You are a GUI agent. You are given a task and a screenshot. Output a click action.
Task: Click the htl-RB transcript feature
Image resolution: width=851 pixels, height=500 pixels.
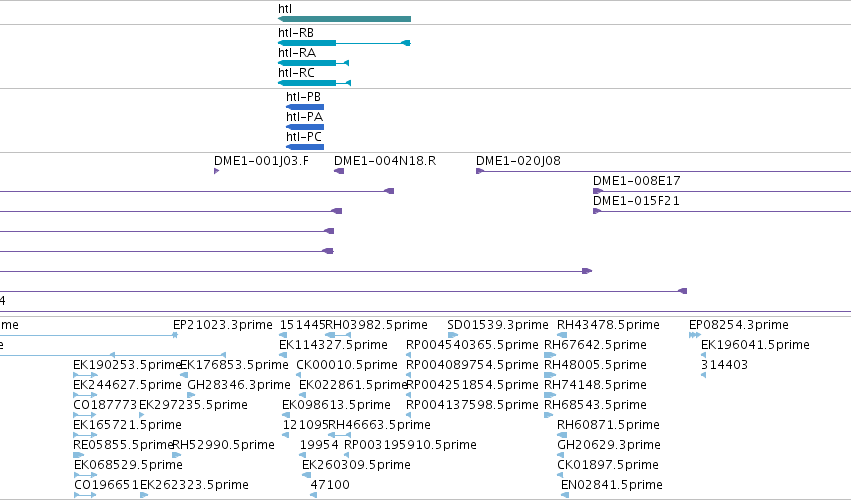[344, 43]
